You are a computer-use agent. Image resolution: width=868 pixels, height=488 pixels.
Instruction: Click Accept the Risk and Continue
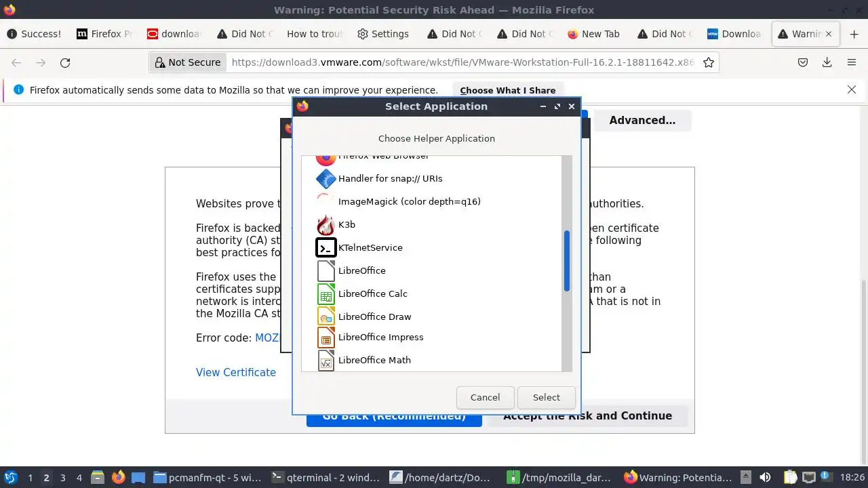[587, 416]
